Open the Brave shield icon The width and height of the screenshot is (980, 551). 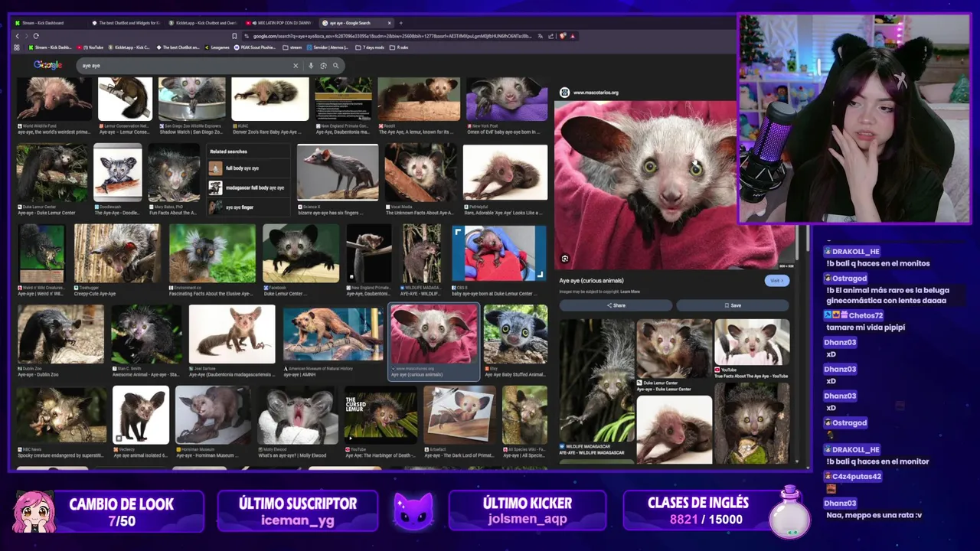click(563, 36)
